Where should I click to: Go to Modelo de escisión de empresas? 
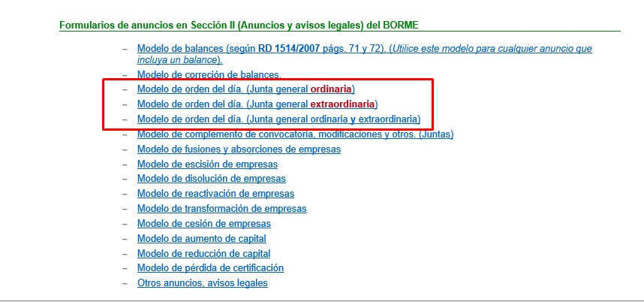[x=207, y=165]
